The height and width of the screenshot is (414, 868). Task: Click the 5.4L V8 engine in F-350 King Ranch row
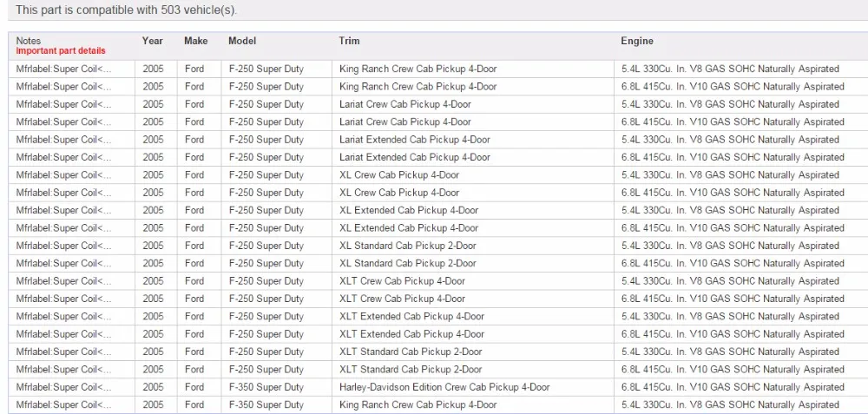(730, 405)
